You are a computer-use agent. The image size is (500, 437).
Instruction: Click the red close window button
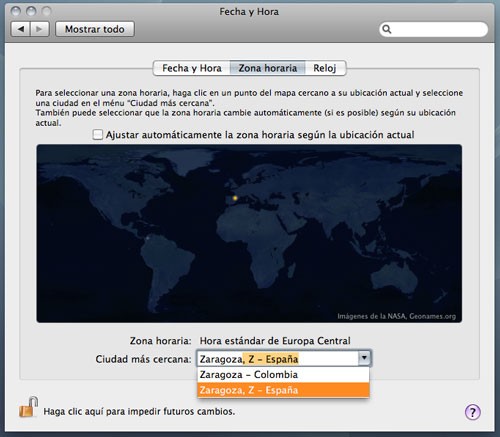(x=16, y=11)
